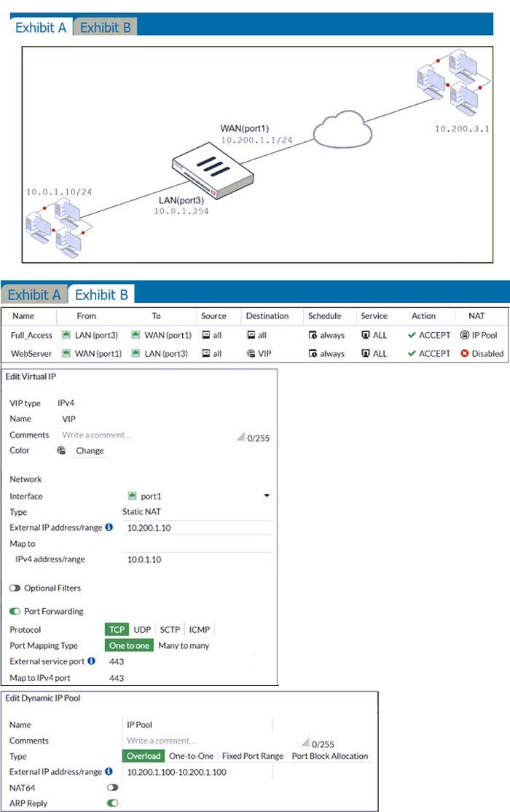Switch to the top Exhibit B tab
The width and height of the screenshot is (510, 812).
click(x=106, y=28)
